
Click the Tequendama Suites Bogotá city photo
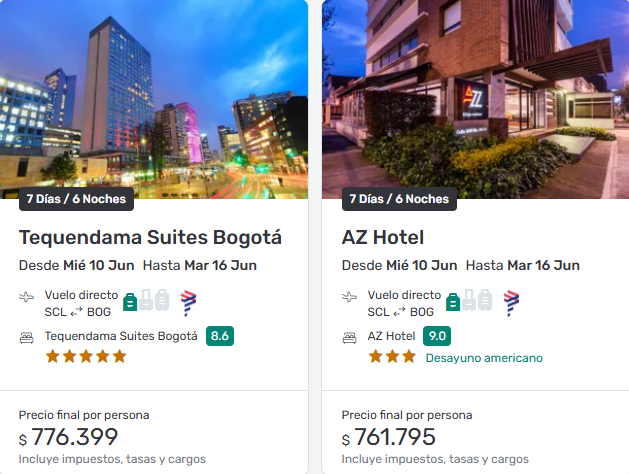point(154,90)
